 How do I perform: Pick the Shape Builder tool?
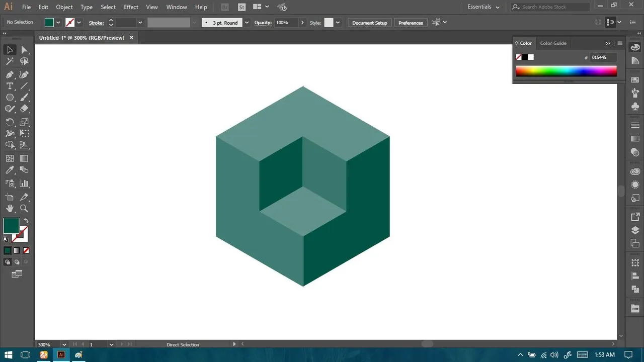(x=10, y=145)
